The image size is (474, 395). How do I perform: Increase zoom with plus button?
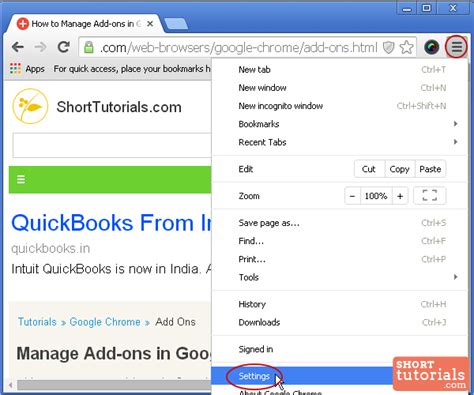click(x=400, y=196)
